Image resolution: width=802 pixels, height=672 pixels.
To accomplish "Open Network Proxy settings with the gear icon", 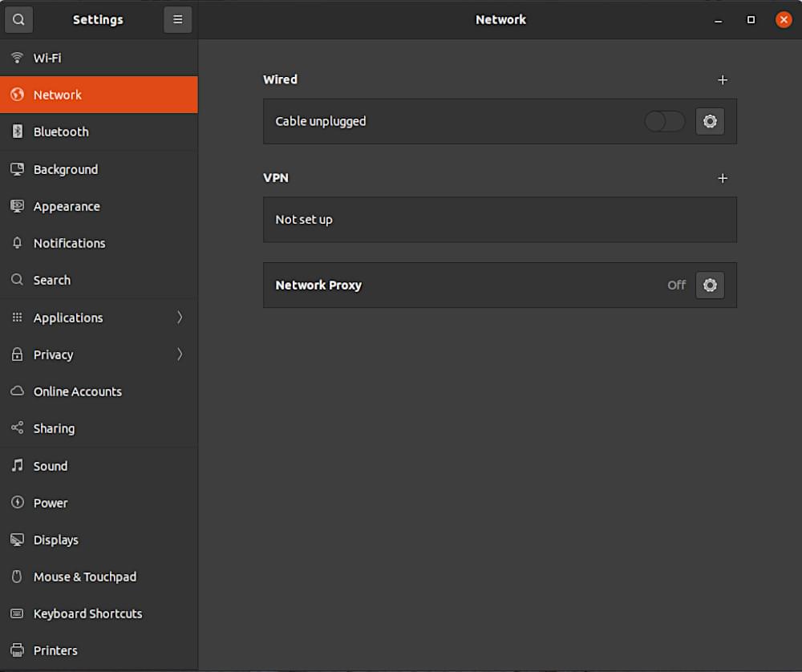I will point(710,285).
